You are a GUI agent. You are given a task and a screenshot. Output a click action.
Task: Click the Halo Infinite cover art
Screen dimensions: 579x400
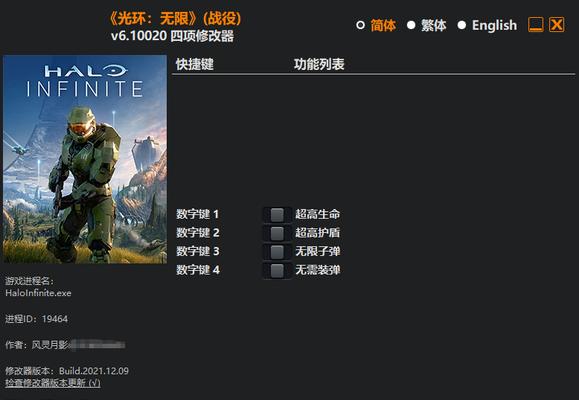click(x=85, y=160)
